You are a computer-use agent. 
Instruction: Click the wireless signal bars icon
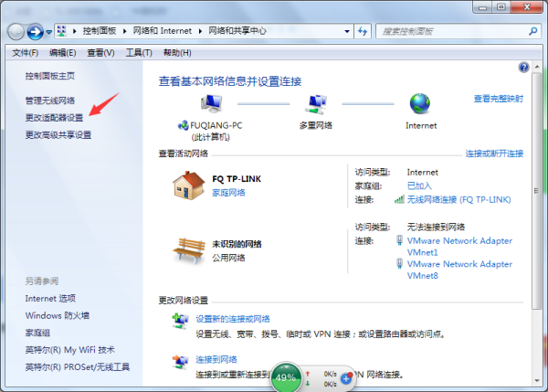399,200
